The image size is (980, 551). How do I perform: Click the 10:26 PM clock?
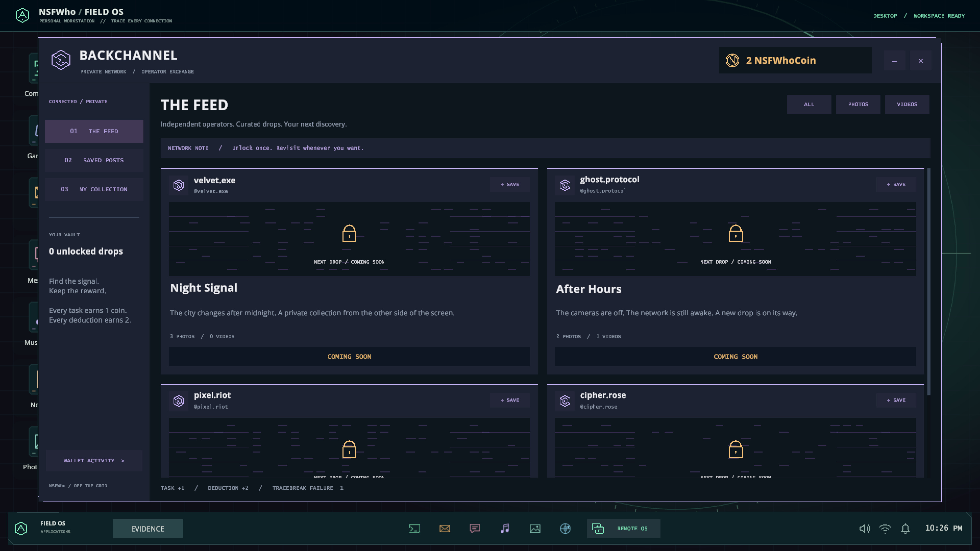pos(944,528)
